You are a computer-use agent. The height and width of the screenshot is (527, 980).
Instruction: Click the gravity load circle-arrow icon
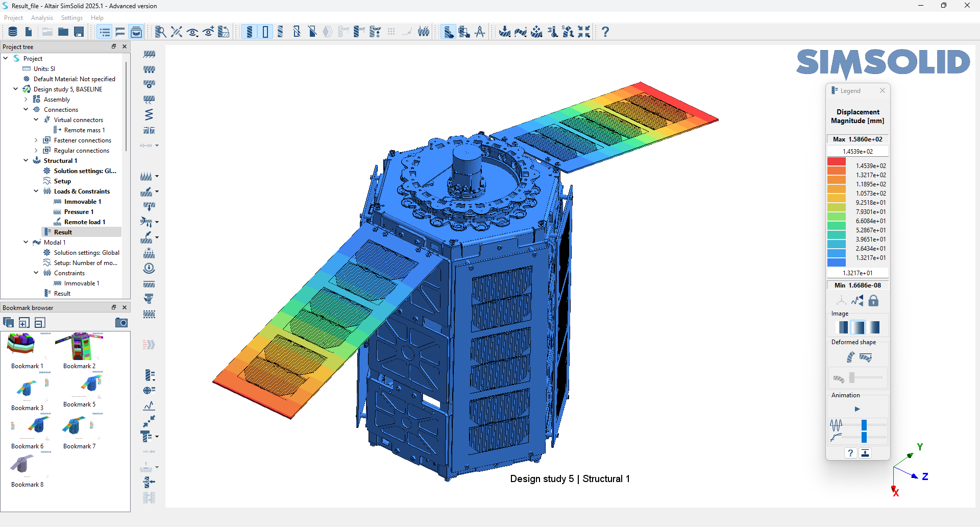149,268
